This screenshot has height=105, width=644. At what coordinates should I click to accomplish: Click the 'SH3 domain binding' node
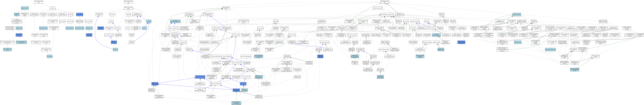[x=79, y=28]
